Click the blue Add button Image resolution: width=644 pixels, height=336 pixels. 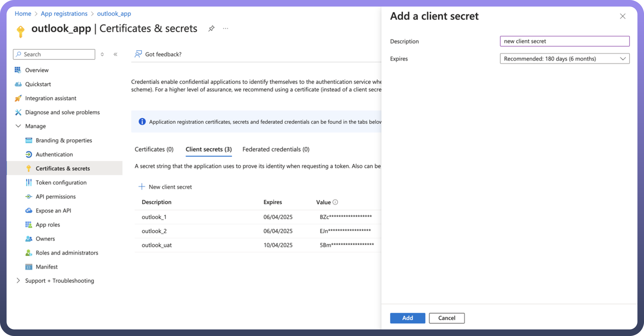tap(407, 318)
